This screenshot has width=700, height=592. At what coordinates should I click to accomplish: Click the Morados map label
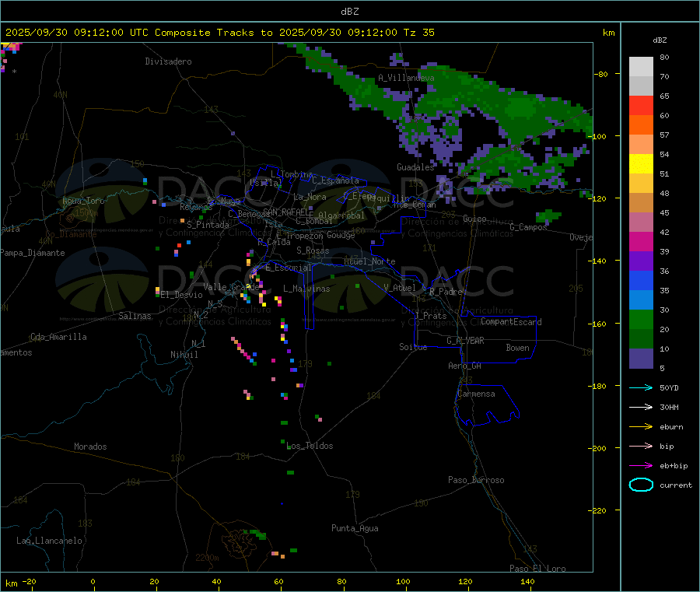pyautogui.click(x=90, y=447)
